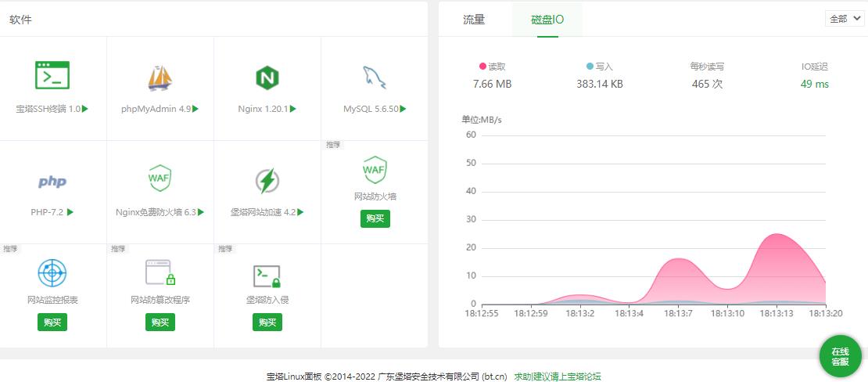Screen dimensions: 868x382
Task: Click the 网站防火墙 name text
Action: (x=375, y=196)
